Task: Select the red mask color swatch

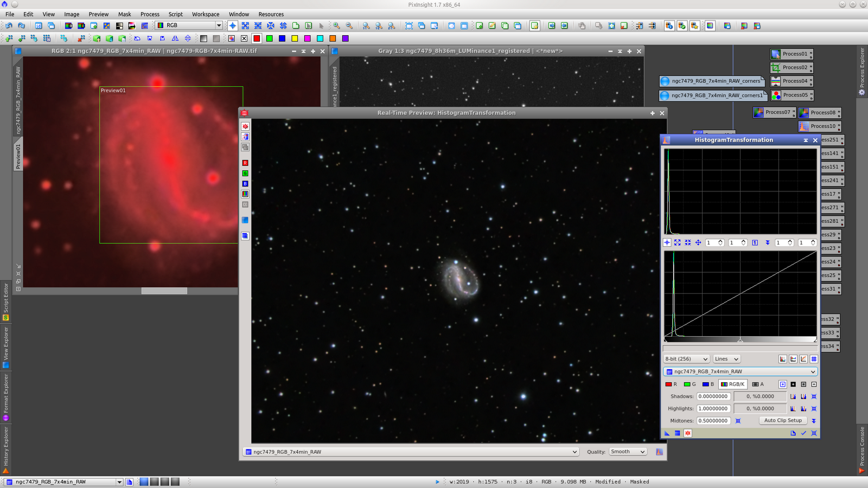Action: [257, 38]
